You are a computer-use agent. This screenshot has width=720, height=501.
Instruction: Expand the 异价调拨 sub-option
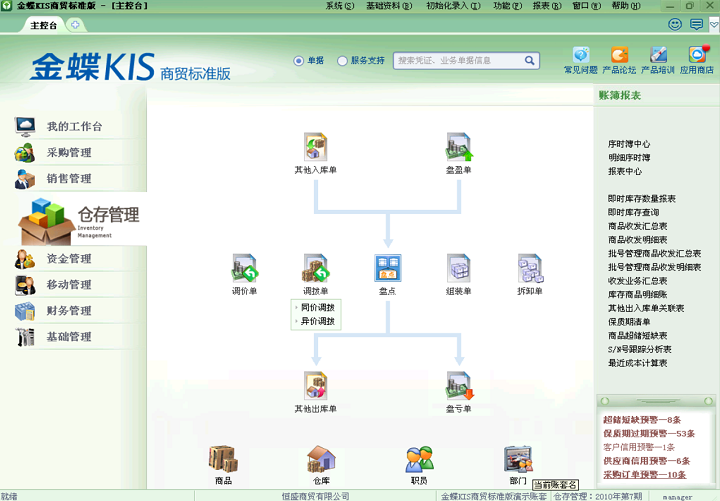tap(317, 321)
